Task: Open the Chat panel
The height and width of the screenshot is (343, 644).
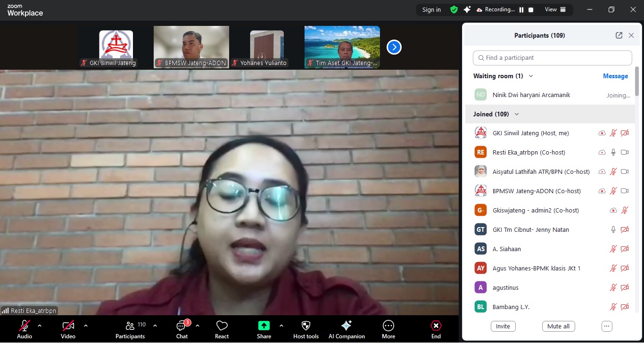Action: [182, 326]
